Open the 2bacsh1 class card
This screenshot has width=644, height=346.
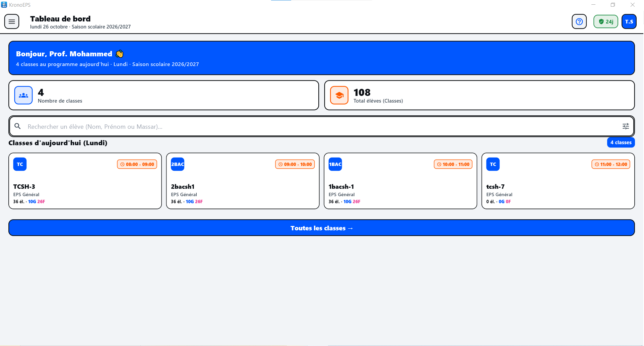tap(243, 181)
